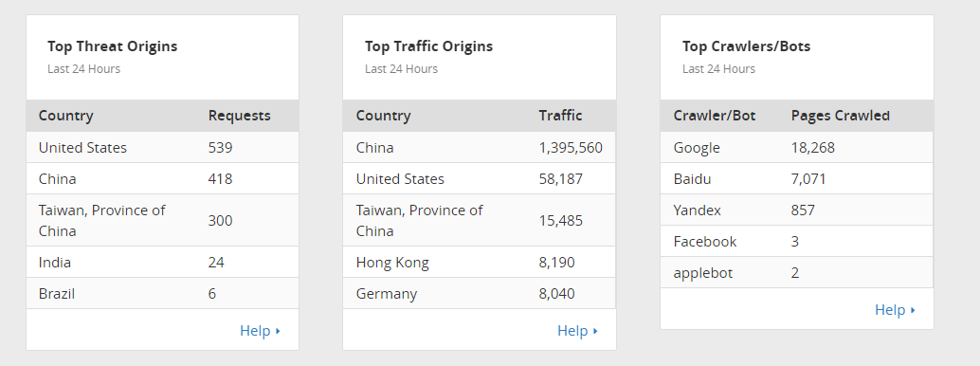Select the applebot crawler row
Image resolution: width=980 pixels, height=366 pixels.
pos(797,273)
